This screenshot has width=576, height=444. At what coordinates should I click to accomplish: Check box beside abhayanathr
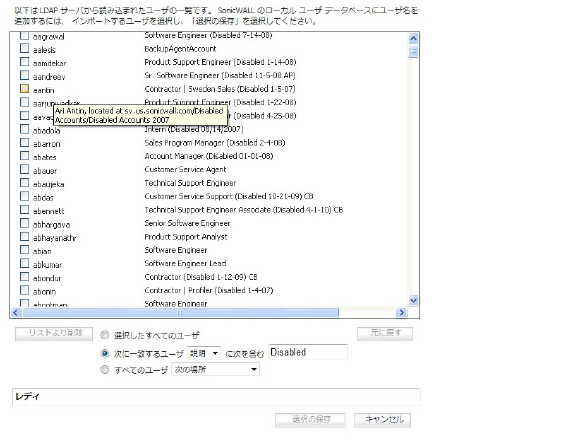pyautogui.click(x=24, y=237)
